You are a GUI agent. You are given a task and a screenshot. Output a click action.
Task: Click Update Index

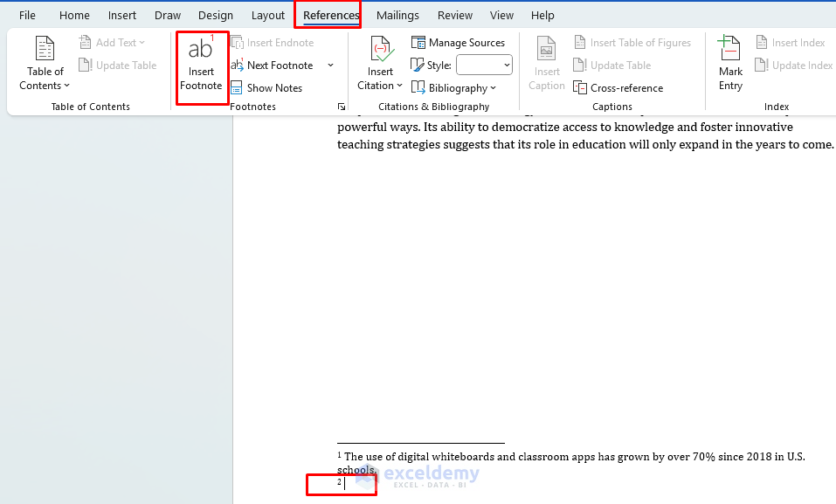794,65
